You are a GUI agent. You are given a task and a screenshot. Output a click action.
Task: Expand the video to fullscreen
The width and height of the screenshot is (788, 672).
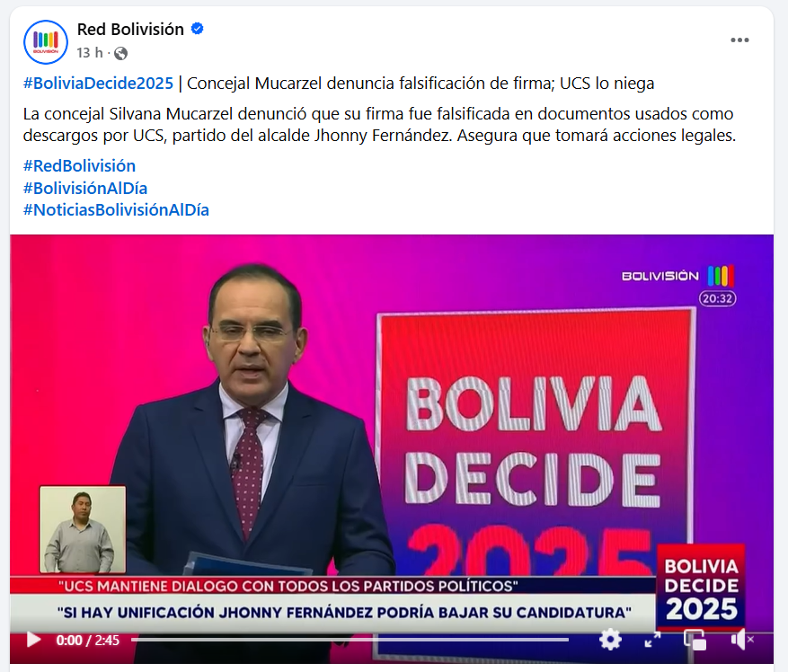pos(652,640)
